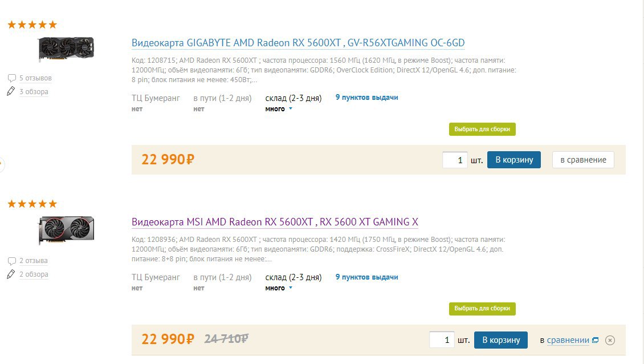The image size is (644, 364).
Task: Click the comment icon beside MSI reviews
Action: pyautogui.click(x=11, y=261)
